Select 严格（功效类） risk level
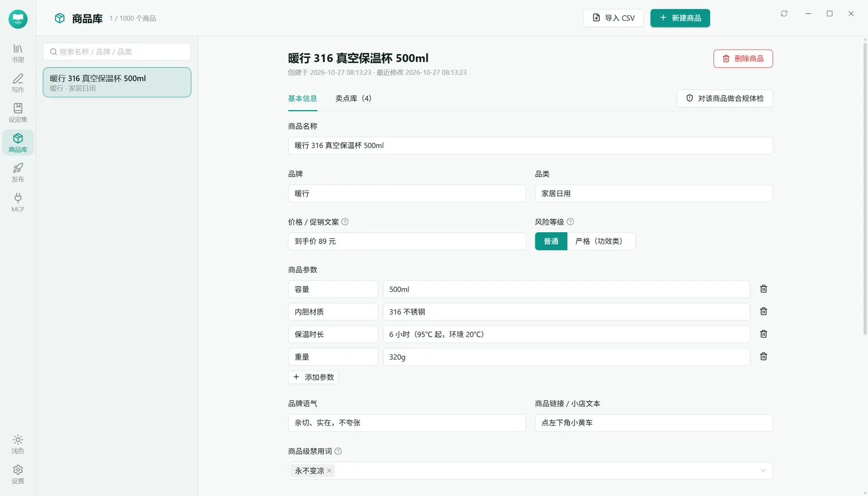Screen dimensions: 868x496 click(x=601, y=241)
